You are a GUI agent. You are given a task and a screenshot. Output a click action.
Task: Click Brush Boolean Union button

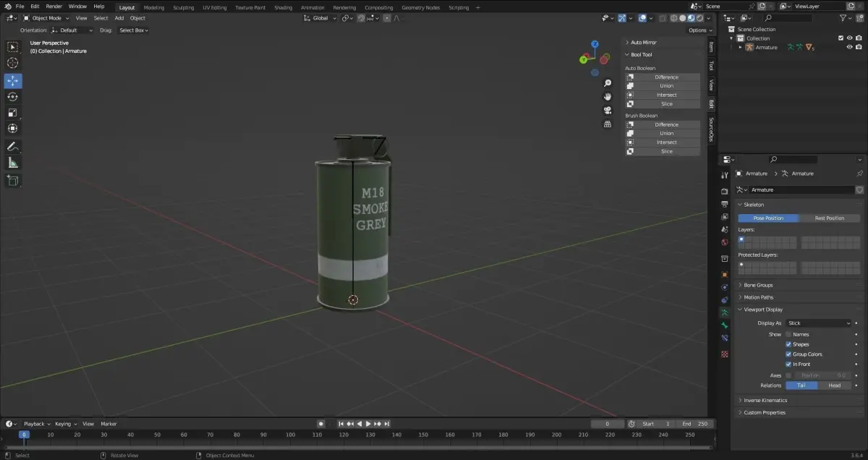click(663, 133)
